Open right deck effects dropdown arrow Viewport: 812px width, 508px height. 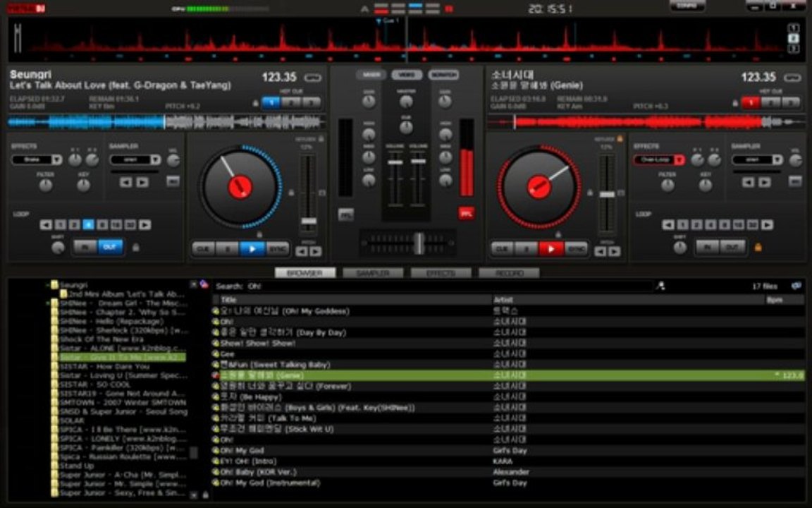tap(679, 159)
